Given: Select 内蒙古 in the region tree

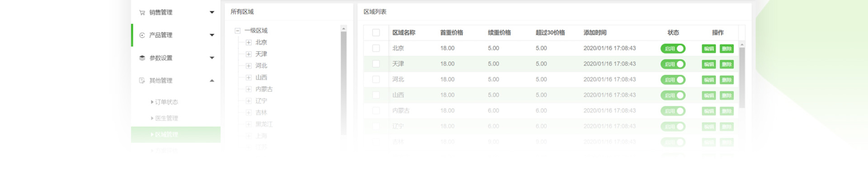Looking at the screenshot, I should [264, 90].
